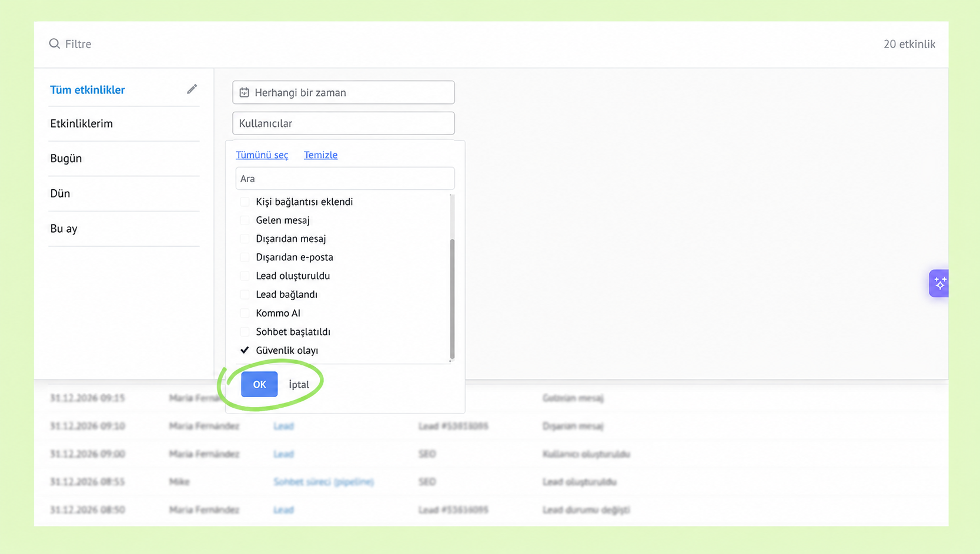The height and width of the screenshot is (554, 980).
Task: Check the Kişi bağlantısı eklendi checkbox
Action: (x=245, y=202)
